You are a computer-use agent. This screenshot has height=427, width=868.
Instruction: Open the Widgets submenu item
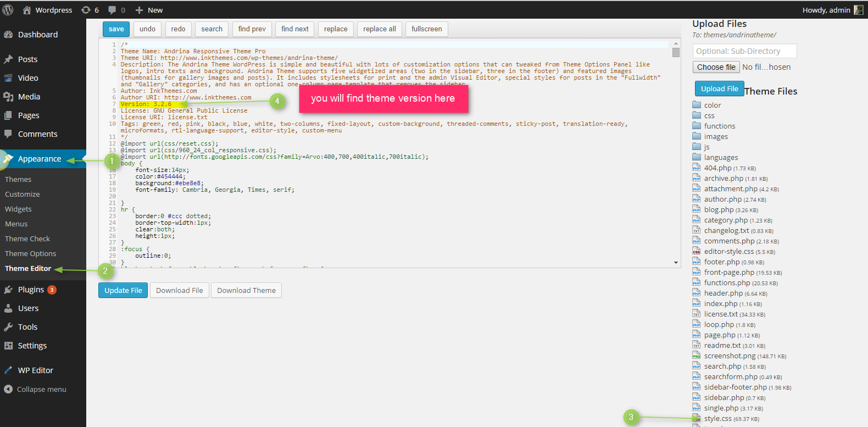coord(18,209)
